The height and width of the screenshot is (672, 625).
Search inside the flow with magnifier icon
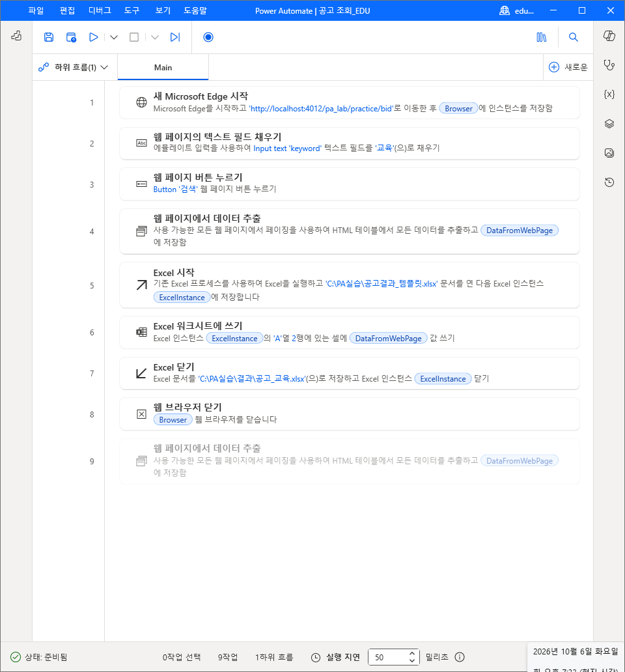pyautogui.click(x=573, y=37)
